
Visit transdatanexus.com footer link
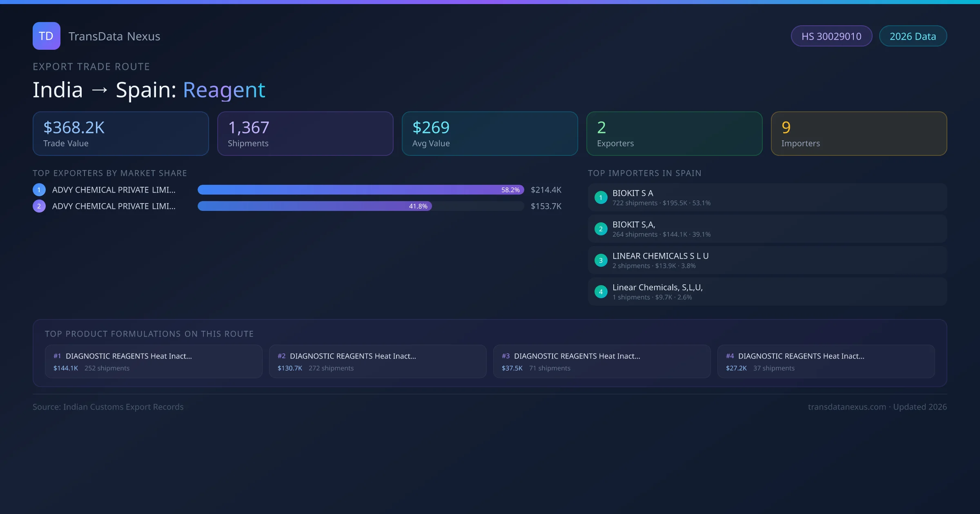pos(847,407)
